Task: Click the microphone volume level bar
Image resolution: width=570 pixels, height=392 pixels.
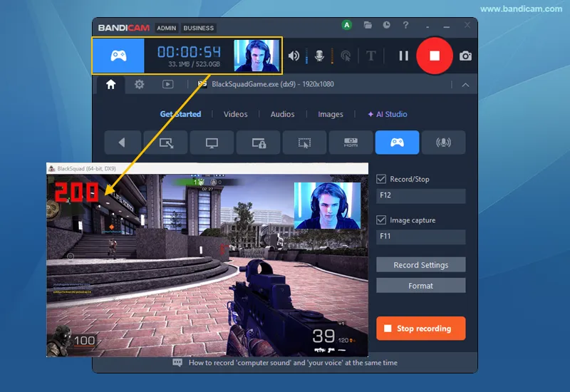Action: (332, 56)
